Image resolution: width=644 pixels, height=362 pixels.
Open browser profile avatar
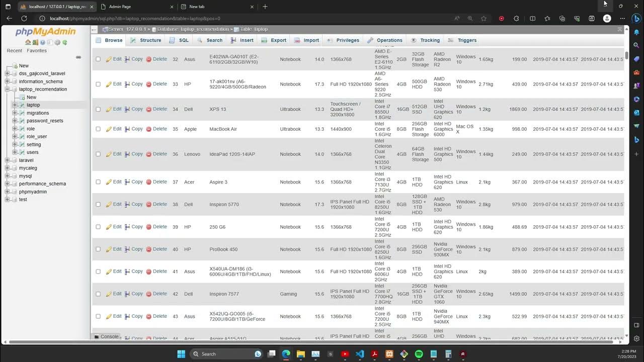pos(607,18)
